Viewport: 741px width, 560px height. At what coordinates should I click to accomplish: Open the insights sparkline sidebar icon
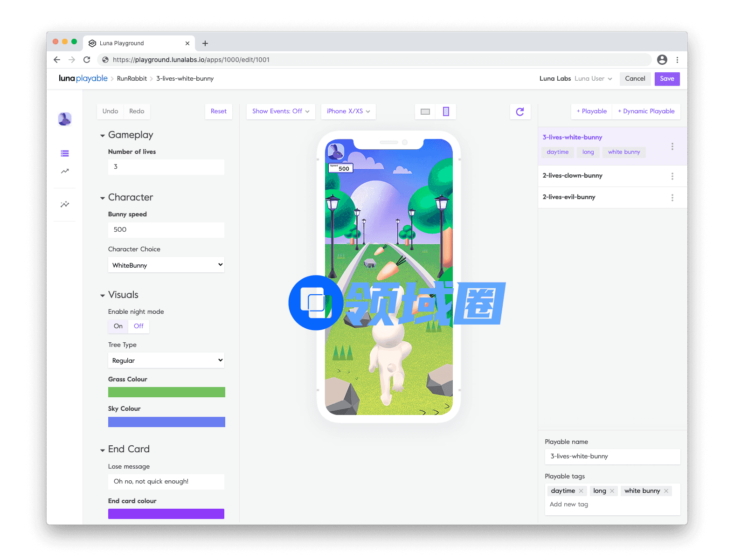point(65,204)
